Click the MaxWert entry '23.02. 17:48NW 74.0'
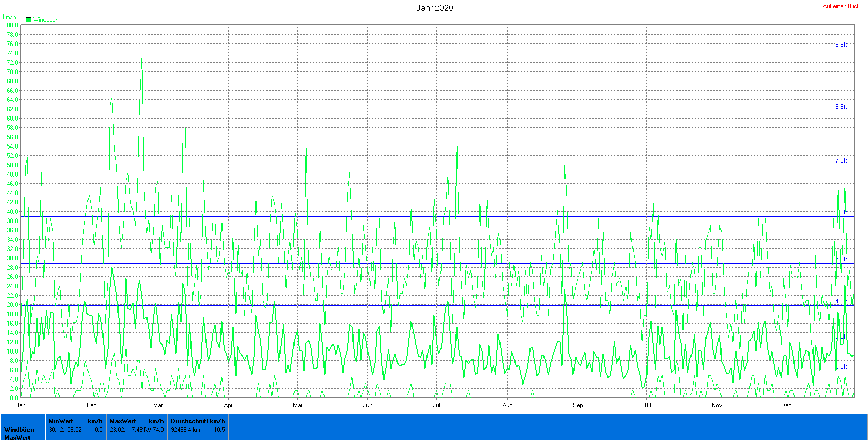This screenshot has width=868, height=440. (137, 430)
